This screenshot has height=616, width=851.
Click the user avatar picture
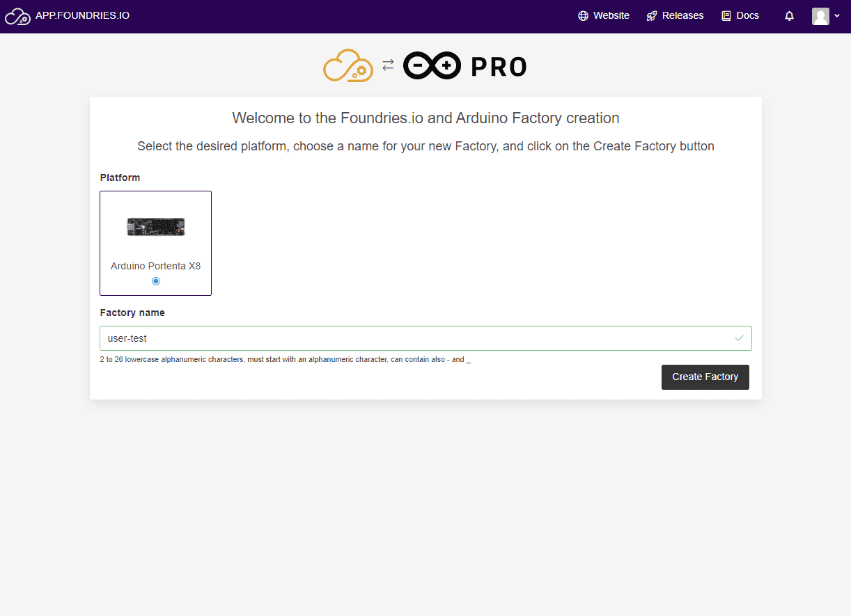pos(820,16)
